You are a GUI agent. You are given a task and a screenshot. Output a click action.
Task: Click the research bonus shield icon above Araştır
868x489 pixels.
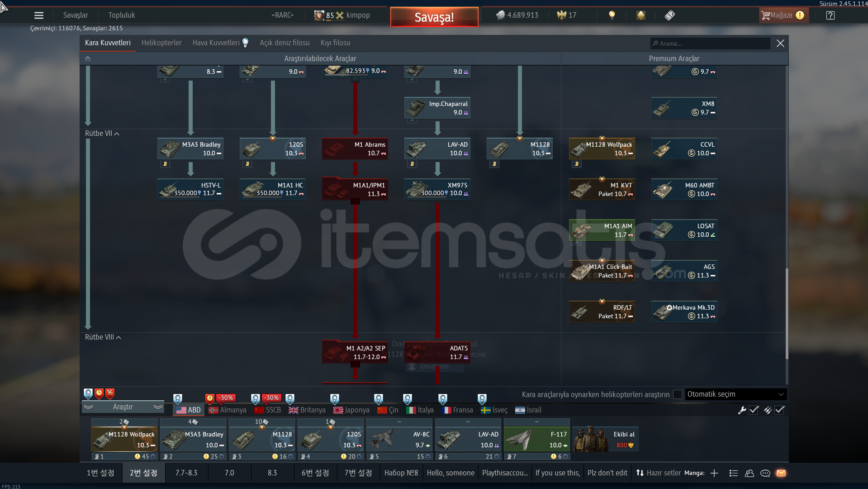tap(88, 393)
